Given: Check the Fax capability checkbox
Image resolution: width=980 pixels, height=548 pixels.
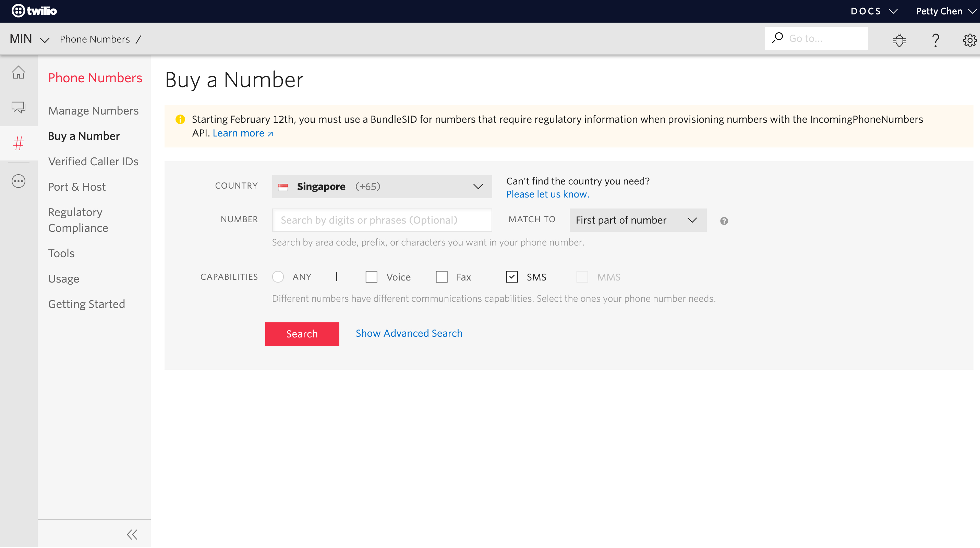Looking at the screenshot, I should pyautogui.click(x=442, y=277).
